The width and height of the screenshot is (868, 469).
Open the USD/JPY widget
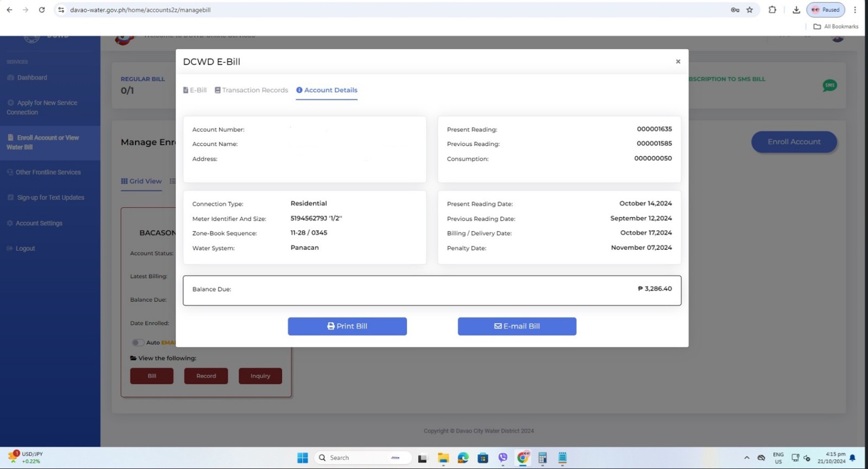[x=25, y=458]
